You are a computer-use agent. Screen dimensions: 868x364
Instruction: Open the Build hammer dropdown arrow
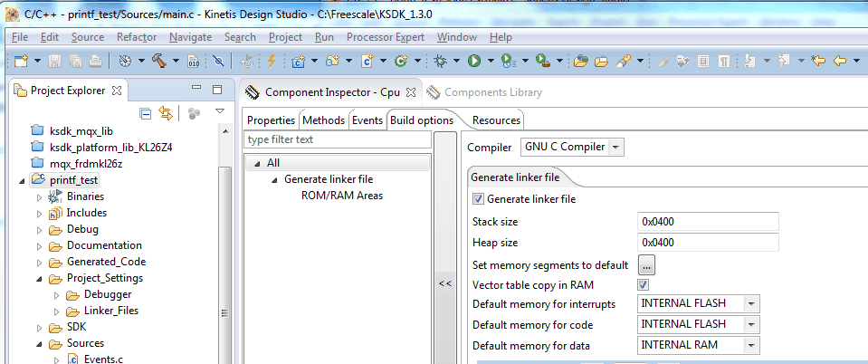click(x=176, y=61)
